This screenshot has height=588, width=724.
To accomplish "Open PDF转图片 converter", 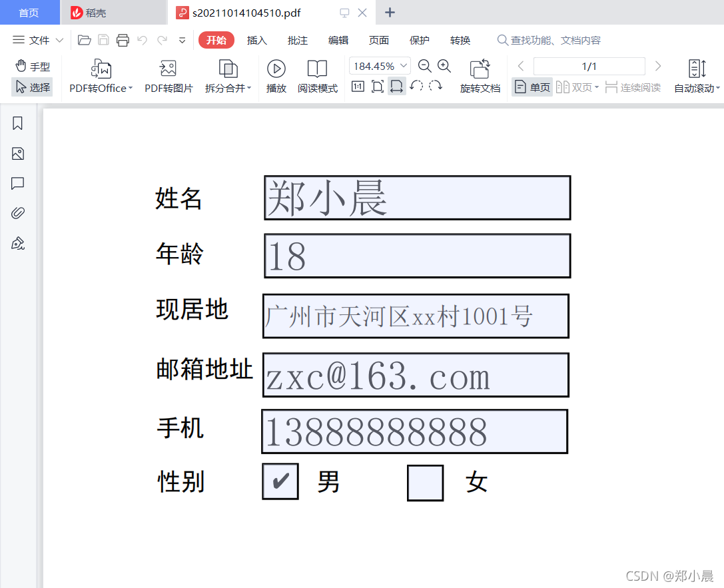I will click(169, 76).
